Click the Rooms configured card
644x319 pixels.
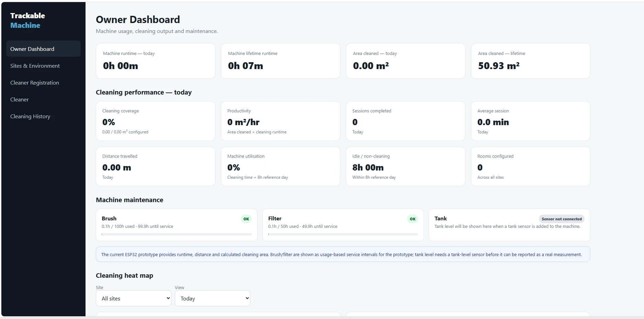[x=530, y=166]
